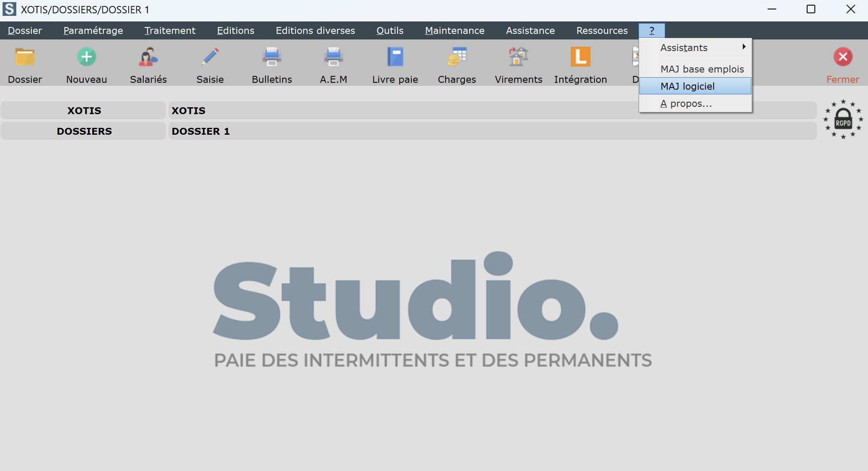Click the Bulletins printer icon
868x471 pixels.
272,57
